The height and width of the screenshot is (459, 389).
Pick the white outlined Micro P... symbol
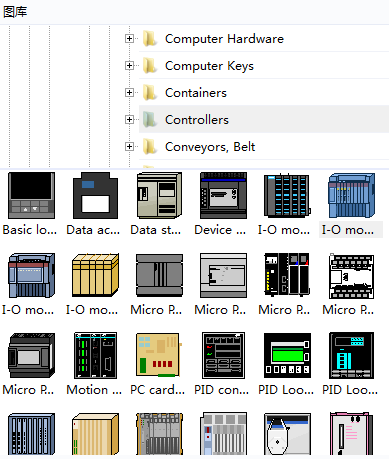(351, 275)
